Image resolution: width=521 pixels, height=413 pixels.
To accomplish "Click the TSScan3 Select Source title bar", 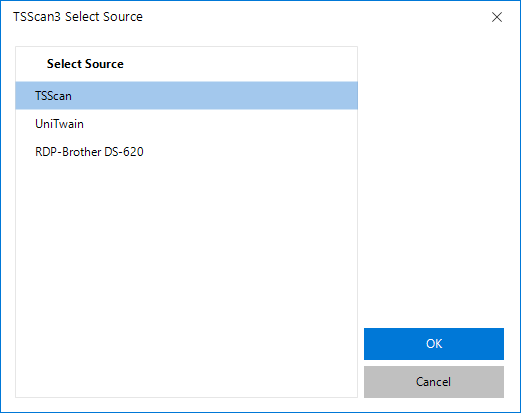I will pos(247,17).
